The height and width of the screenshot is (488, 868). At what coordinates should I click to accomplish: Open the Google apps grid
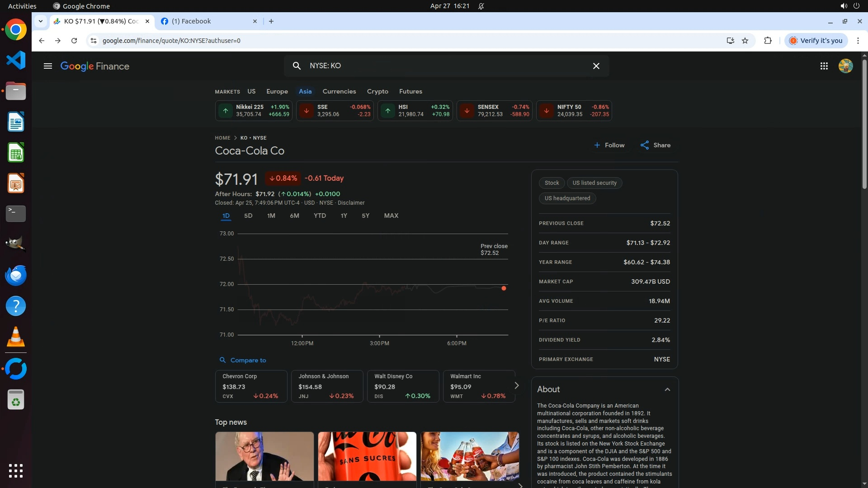824,66
